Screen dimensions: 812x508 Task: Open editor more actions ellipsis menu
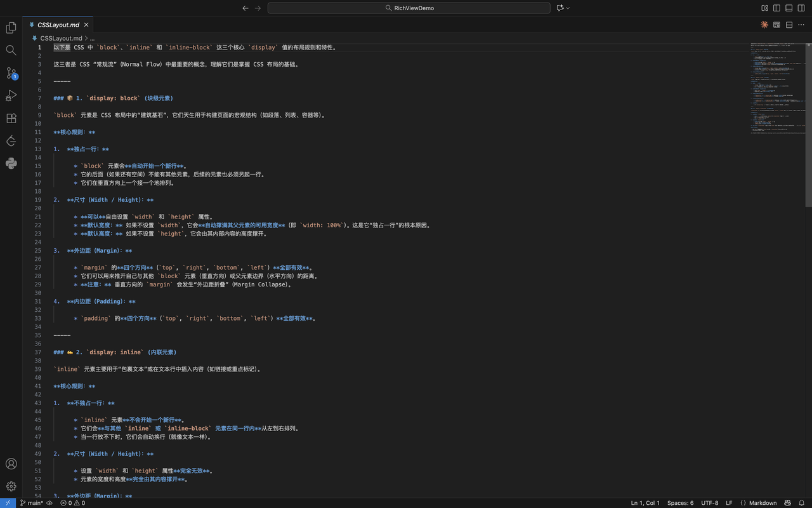(801, 24)
